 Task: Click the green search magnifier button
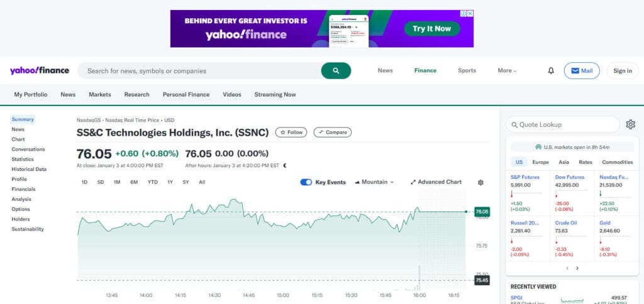(x=336, y=70)
